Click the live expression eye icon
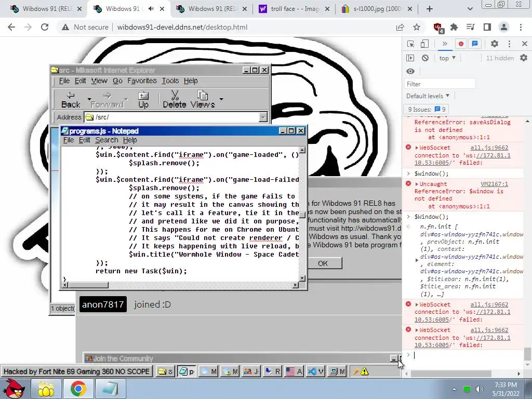The image size is (532, 399). (x=410, y=71)
